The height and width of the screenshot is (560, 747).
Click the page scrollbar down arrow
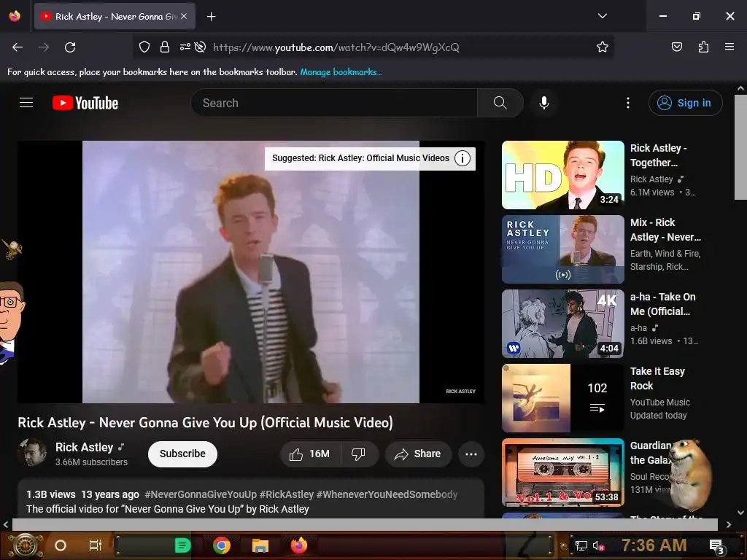740,513
